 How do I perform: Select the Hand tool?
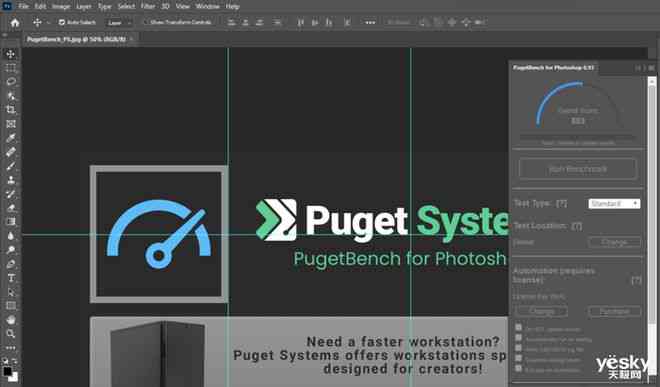pyautogui.click(x=11, y=320)
